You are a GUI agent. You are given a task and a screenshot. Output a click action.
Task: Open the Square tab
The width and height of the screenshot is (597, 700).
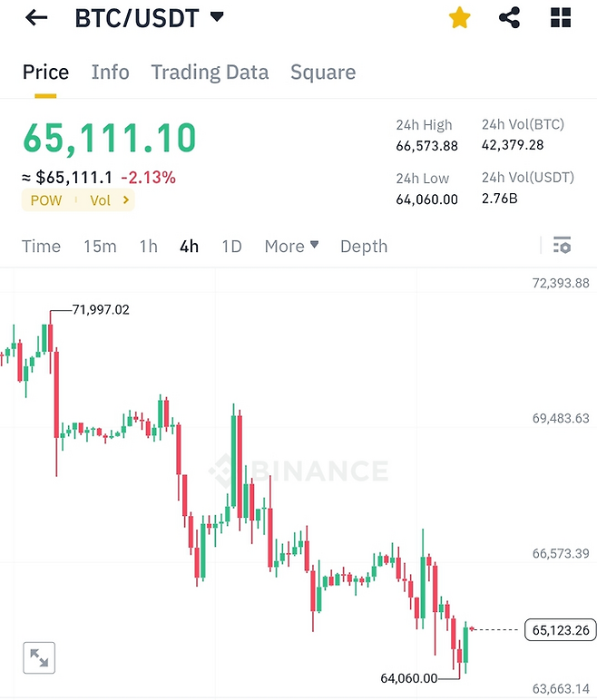click(x=322, y=73)
